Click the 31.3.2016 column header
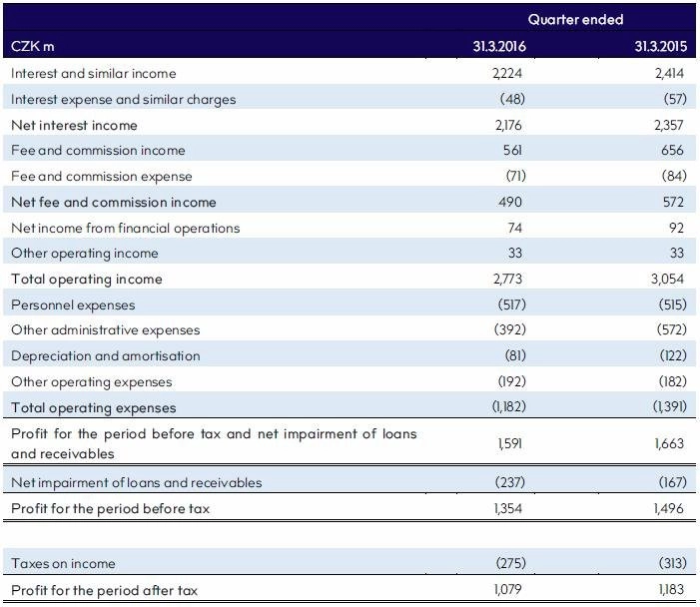The height and width of the screenshot is (607, 700). click(x=499, y=46)
